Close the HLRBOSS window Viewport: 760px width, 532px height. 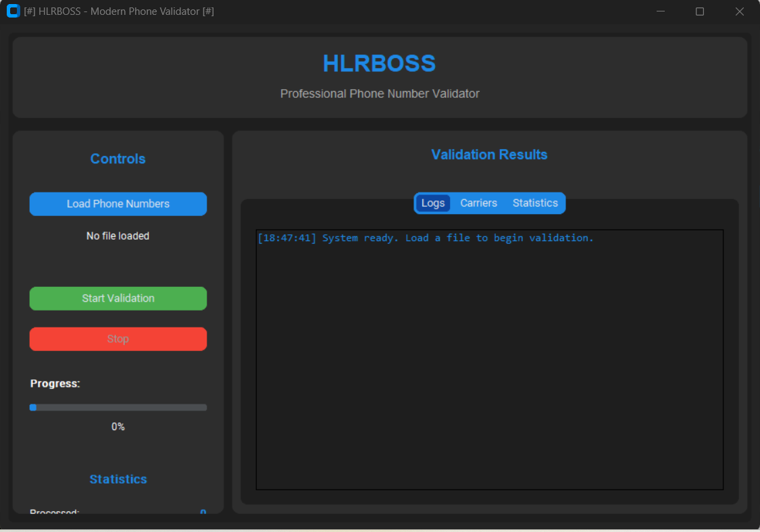(739, 11)
